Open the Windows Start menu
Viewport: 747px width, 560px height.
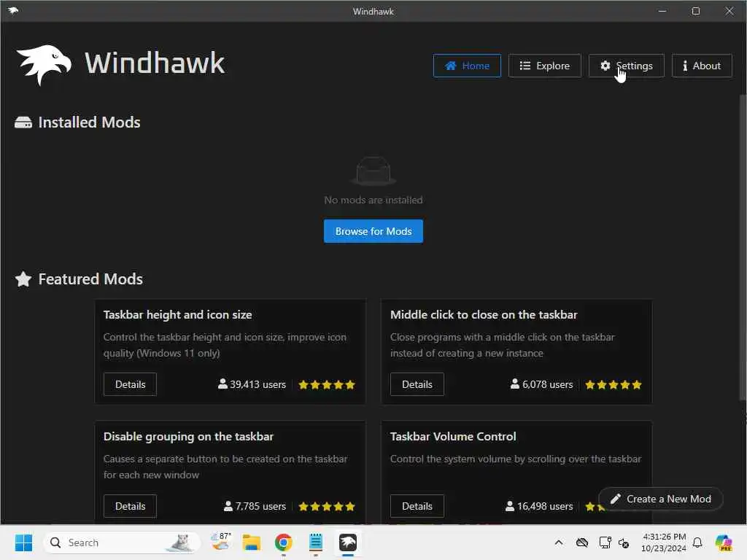[x=23, y=542]
